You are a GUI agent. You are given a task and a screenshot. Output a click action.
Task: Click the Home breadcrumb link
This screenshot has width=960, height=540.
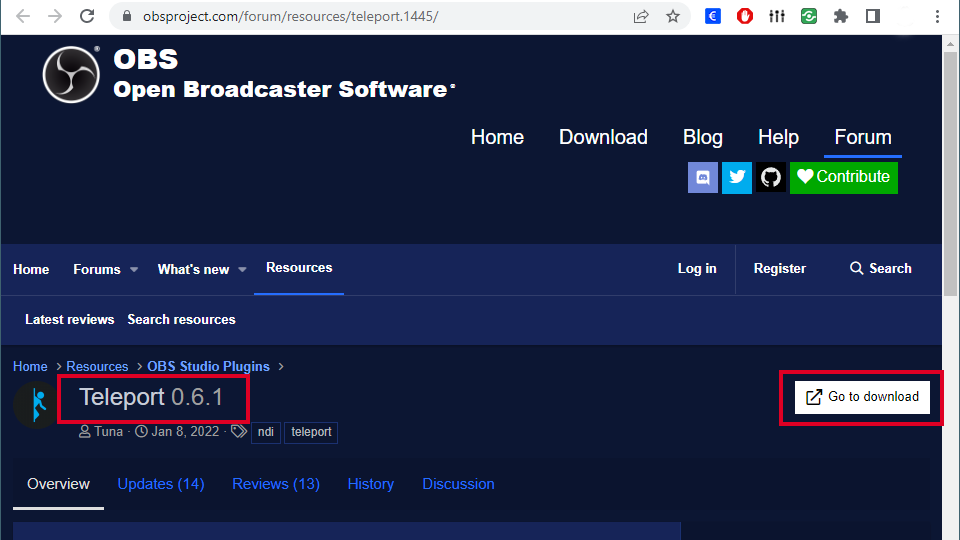click(x=30, y=366)
